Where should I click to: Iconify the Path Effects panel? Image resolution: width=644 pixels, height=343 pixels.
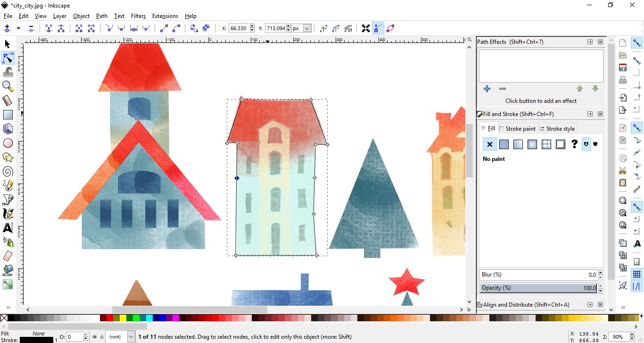(x=590, y=42)
